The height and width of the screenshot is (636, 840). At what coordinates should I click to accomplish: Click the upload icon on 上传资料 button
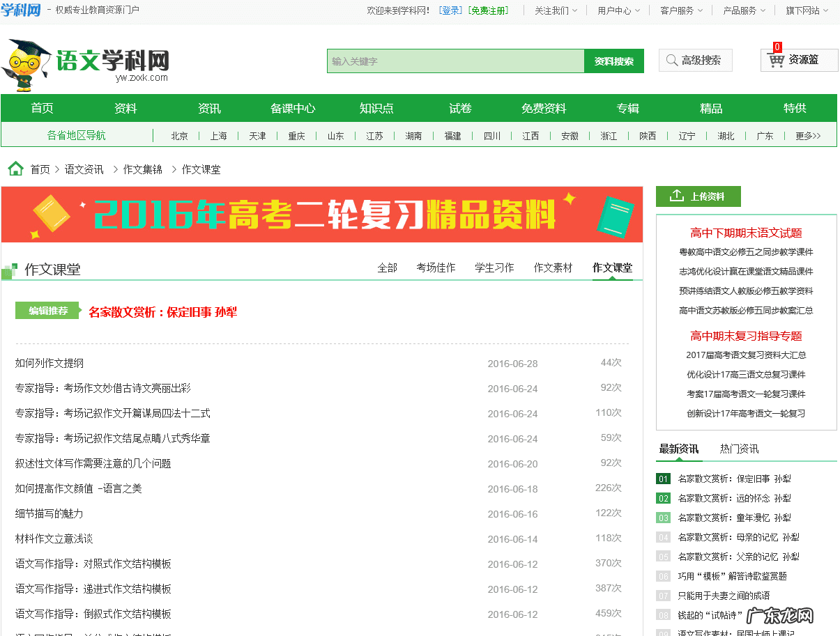click(x=675, y=196)
